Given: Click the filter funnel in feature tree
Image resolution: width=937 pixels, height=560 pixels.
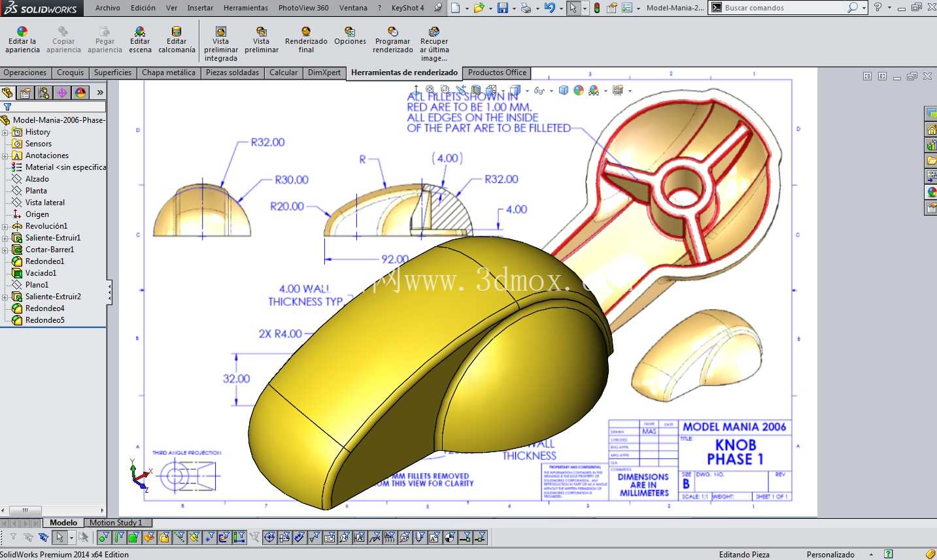Looking at the screenshot, I should pyautogui.click(x=8, y=107).
